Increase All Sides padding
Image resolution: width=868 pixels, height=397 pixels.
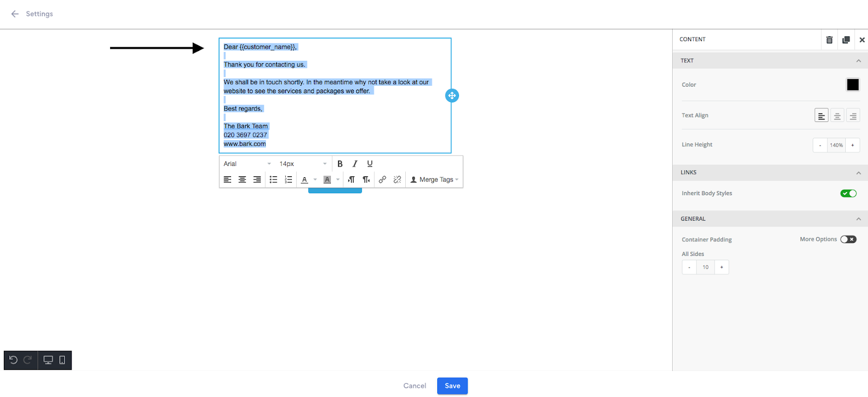click(722, 267)
